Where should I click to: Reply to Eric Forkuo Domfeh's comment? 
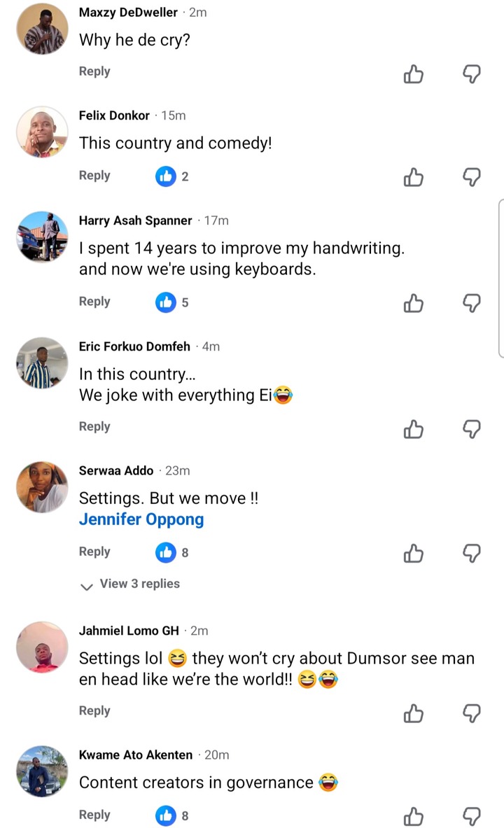tap(94, 426)
